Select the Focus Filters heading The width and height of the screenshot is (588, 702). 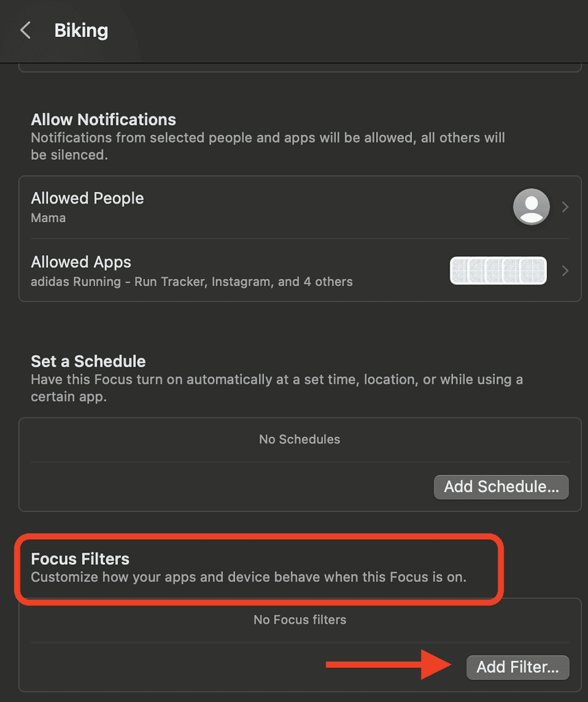(x=80, y=559)
